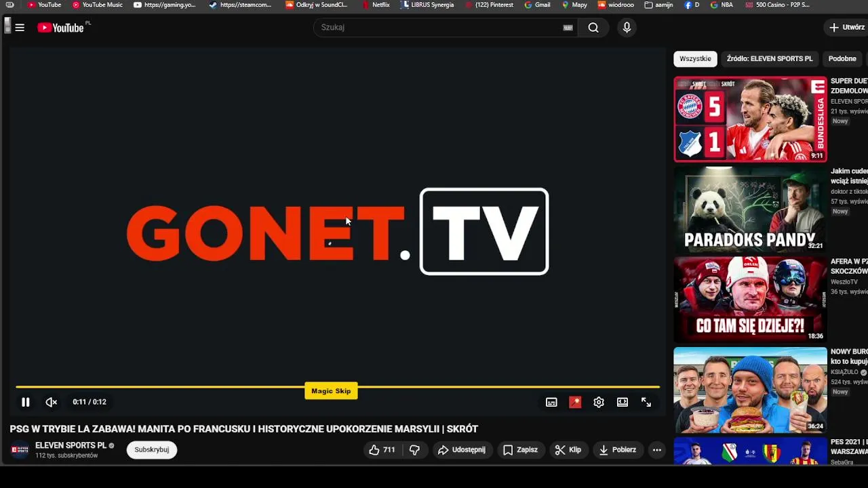Open the wiodrooo bookmark
The image size is (868, 488).
[x=616, y=5]
